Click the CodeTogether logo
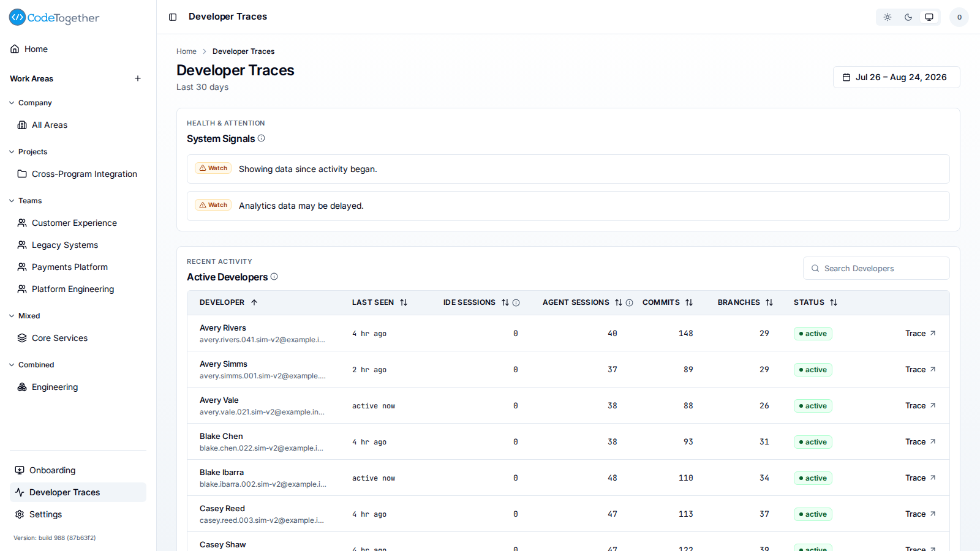This screenshot has height=551, width=980. coord(55,18)
